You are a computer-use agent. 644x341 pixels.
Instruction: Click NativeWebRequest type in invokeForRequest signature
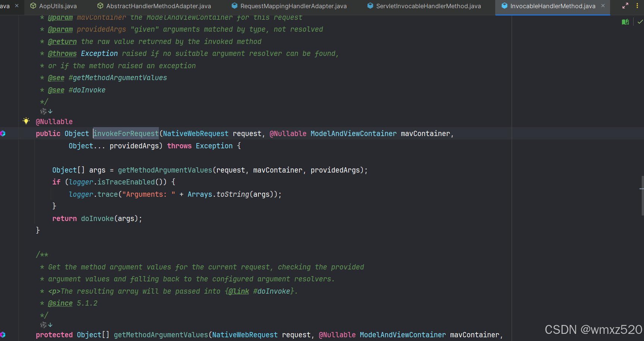pos(196,133)
